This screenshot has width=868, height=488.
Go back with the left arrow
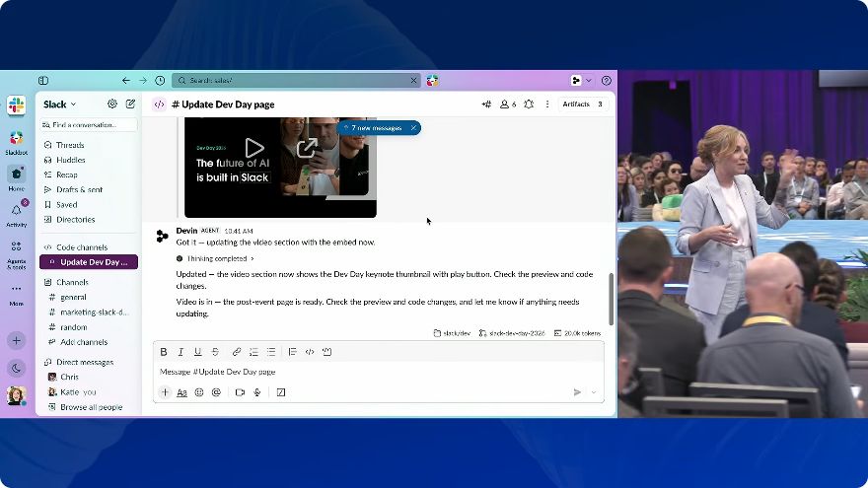tap(126, 80)
